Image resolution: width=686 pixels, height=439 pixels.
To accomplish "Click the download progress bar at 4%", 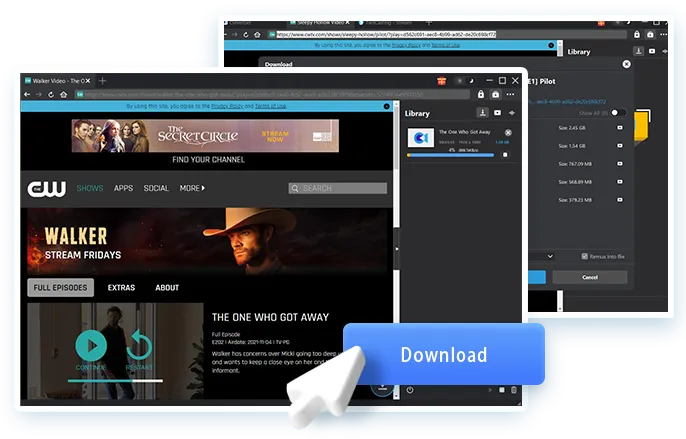I will pyautogui.click(x=451, y=155).
